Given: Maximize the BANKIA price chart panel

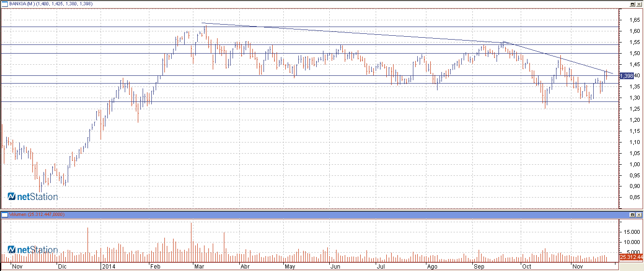Looking at the screenshot, I should 632,4.
